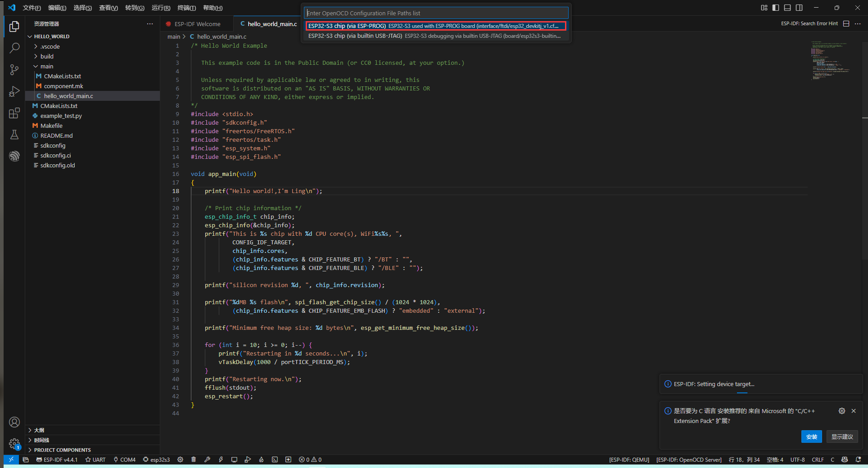The height and width of the screenshot is (468, 868).
Task: Choose ESP32-S3 chip via ESP-PROG option
Action: (436, 26)
